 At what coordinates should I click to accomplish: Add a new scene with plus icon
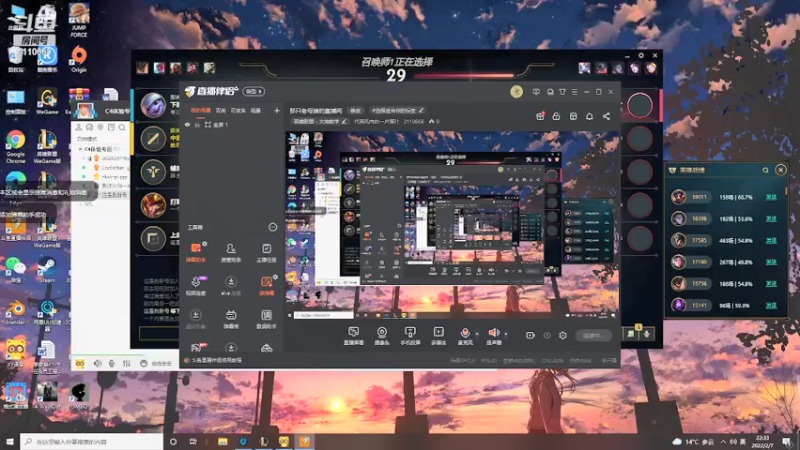[277, 110]
